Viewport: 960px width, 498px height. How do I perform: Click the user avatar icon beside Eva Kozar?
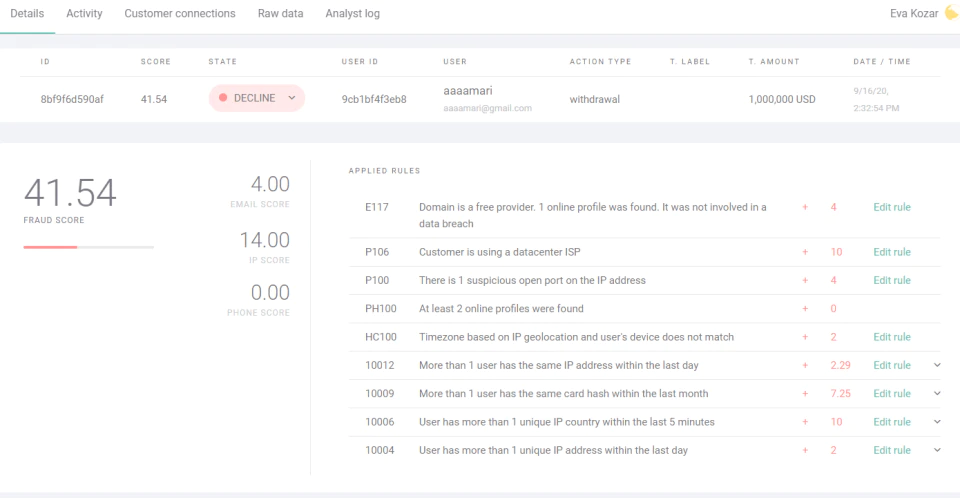point(953,13)
